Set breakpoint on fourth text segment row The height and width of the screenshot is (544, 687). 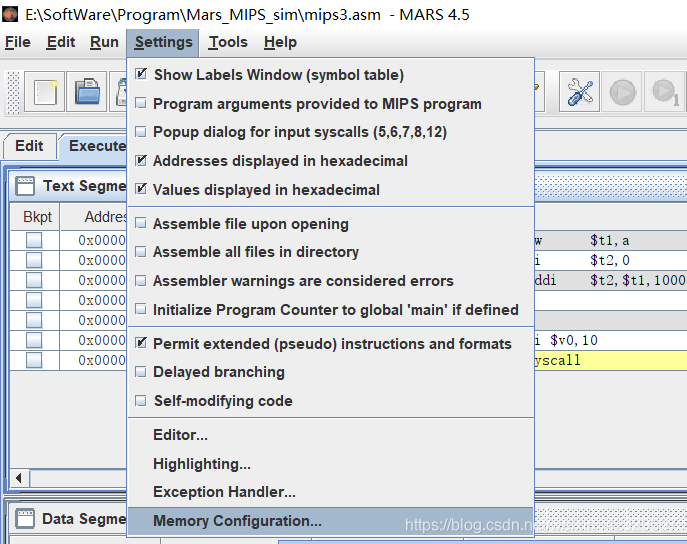click(x=34, y=300)
